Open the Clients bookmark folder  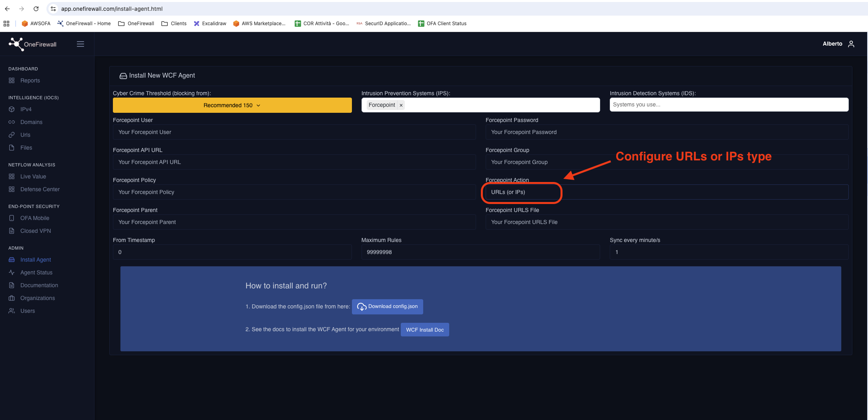click(174, 24)
